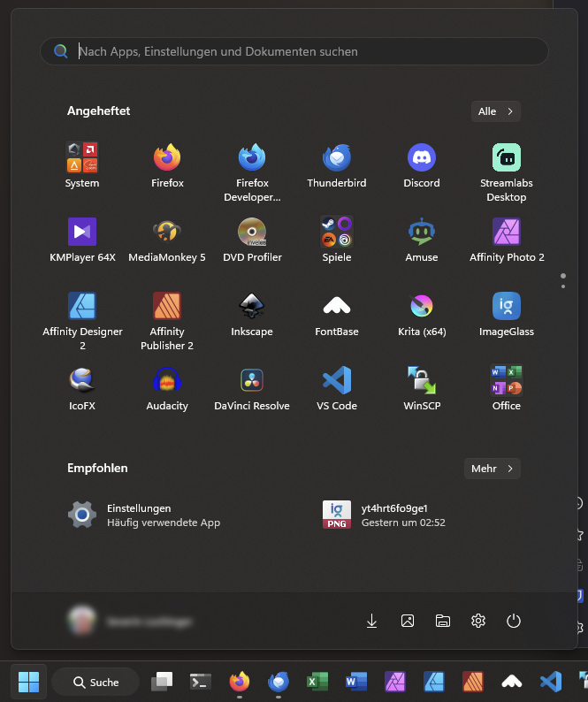The image size is (588, 702).
Task: Open Task View on the taskbar
Action: tap(162, 682)
